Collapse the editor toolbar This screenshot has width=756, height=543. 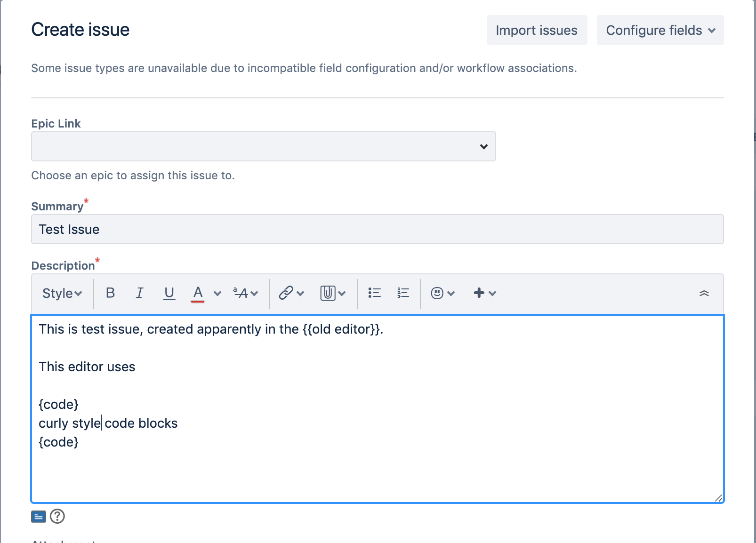click(x=704, y=293)
